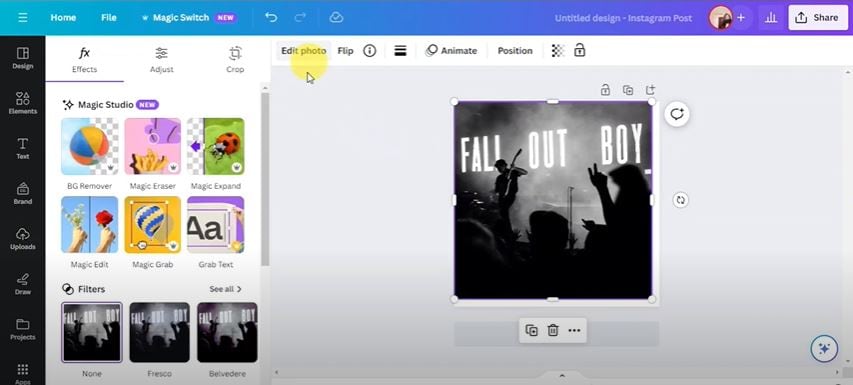Viewport: 853px width, 385px height.
Task: Click the lock icon in toolbar
Action: [x=579, y=51]
